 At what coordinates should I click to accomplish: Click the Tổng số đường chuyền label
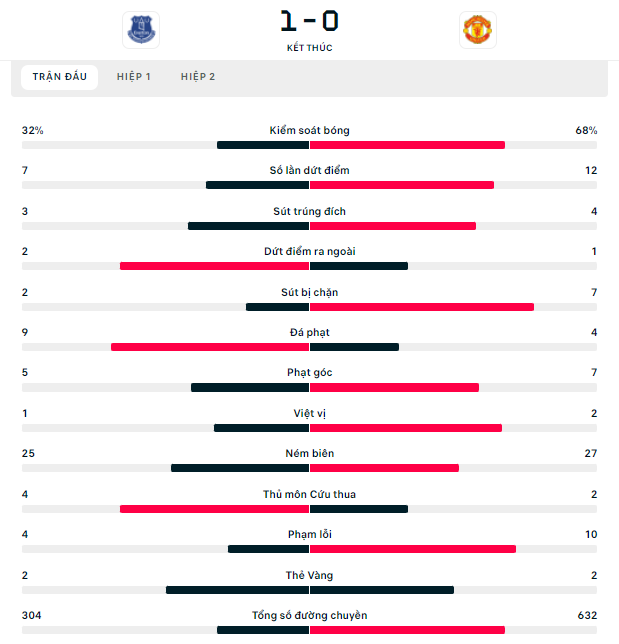[309, 615]
